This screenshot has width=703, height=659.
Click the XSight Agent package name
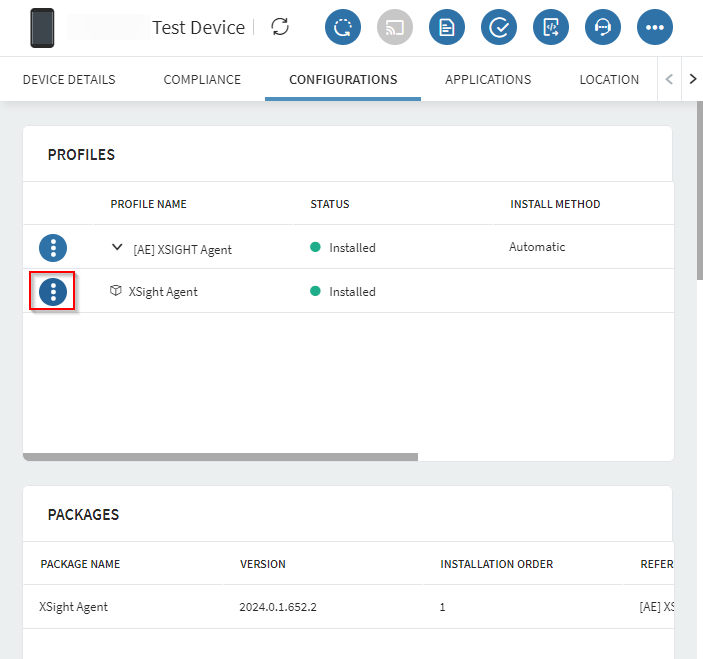[73, 607]
